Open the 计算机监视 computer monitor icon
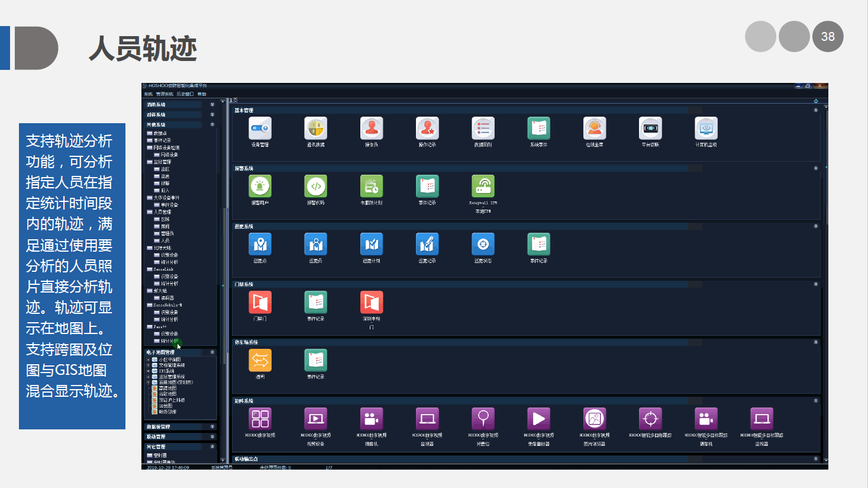This screenshot has width=868, height=488. [x=705, y=129]
